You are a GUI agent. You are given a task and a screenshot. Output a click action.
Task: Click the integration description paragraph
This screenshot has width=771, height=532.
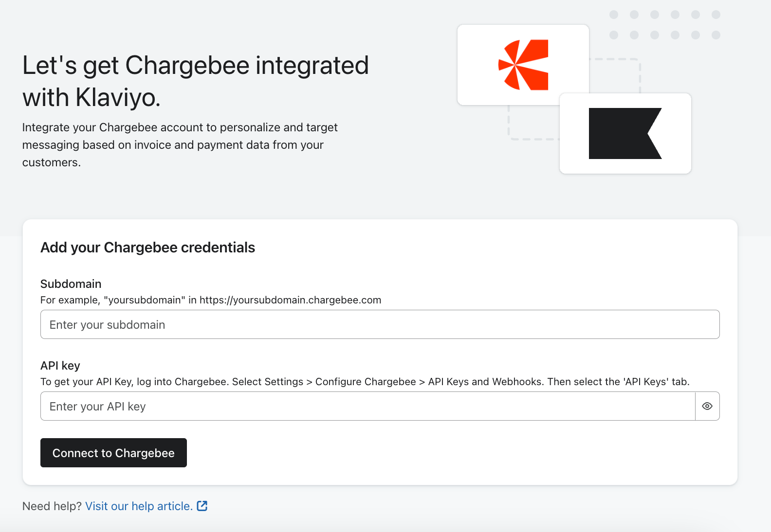pos(180,145)
